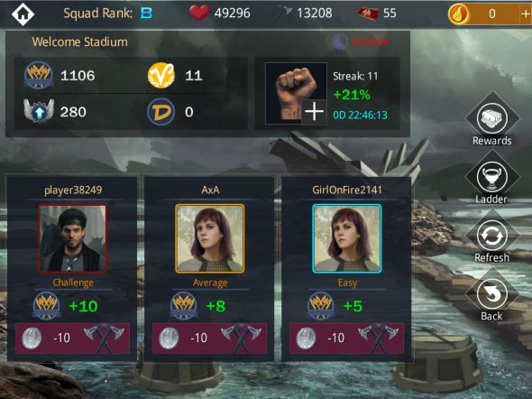Refresh the opponent list
532x399 pixels.
tap(491, 236)
